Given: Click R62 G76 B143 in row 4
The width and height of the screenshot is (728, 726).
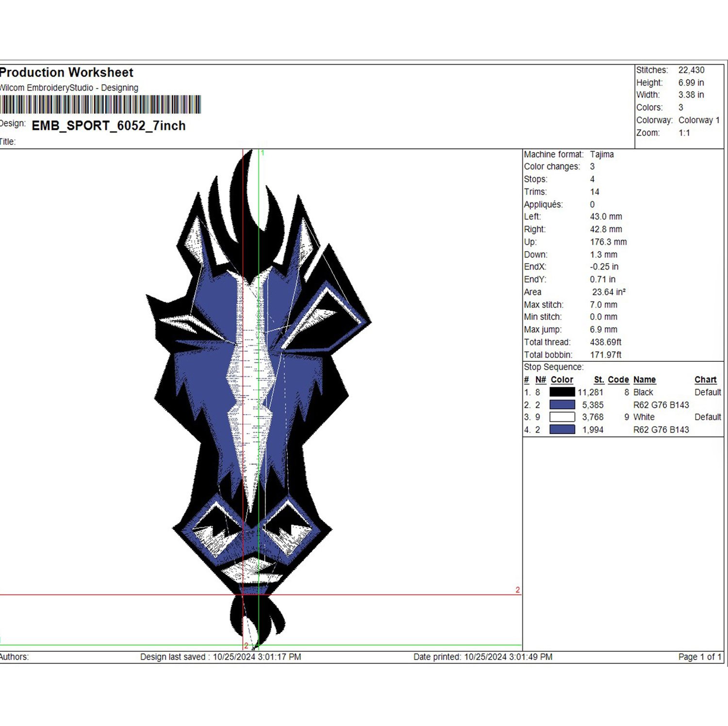Looking at the screenshot, I should (661, 429).
